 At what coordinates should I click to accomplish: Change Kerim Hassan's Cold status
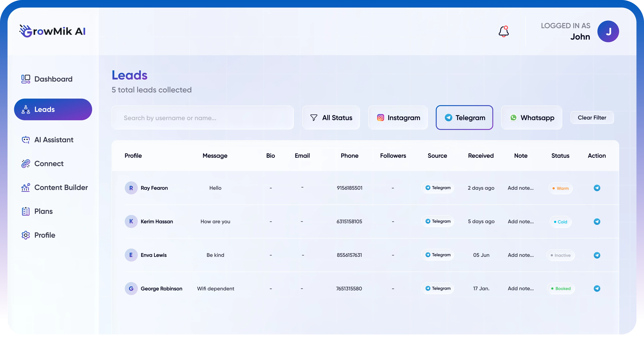pos(560,222)
